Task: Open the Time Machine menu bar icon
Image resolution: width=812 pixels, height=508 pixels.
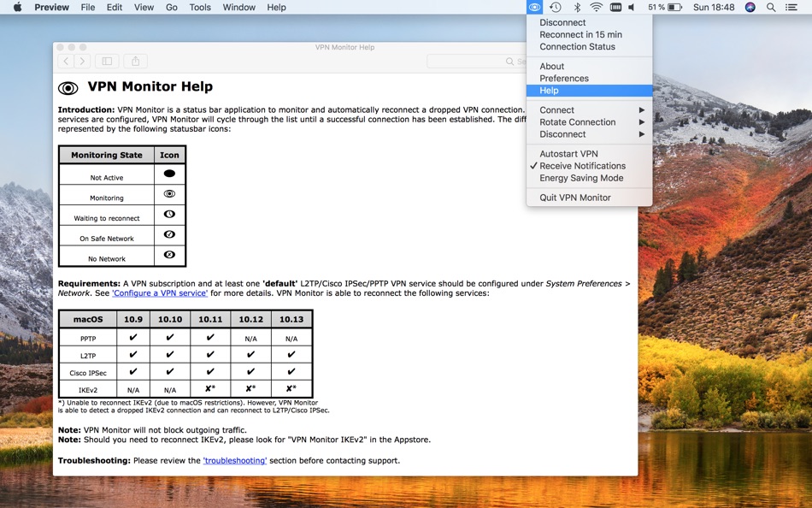Action: pos(555,7)
